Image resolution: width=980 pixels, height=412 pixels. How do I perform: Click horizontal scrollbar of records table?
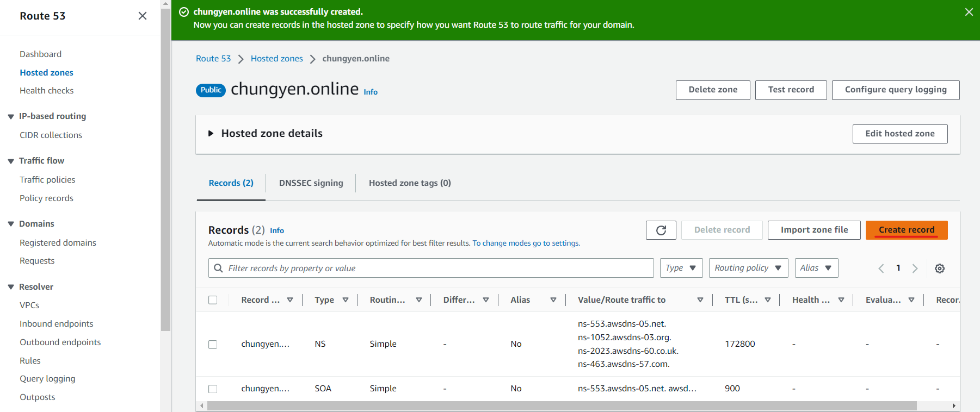[562, 406]
